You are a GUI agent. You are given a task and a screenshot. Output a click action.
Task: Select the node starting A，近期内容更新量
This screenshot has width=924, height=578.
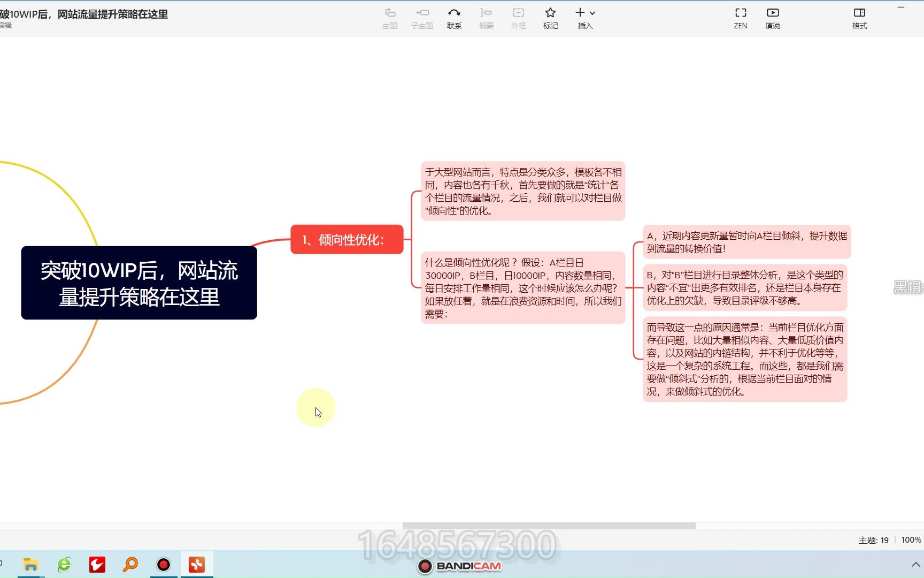click(746, 242)
